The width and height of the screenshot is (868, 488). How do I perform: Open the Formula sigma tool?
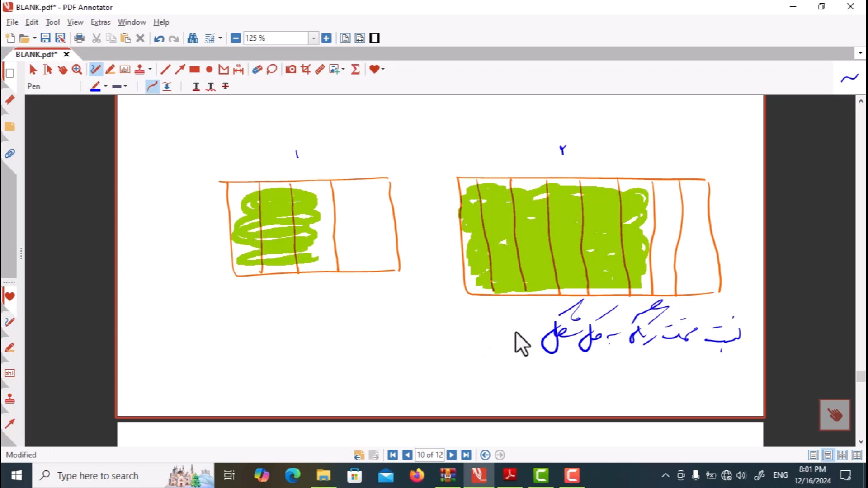click(355, 69)
